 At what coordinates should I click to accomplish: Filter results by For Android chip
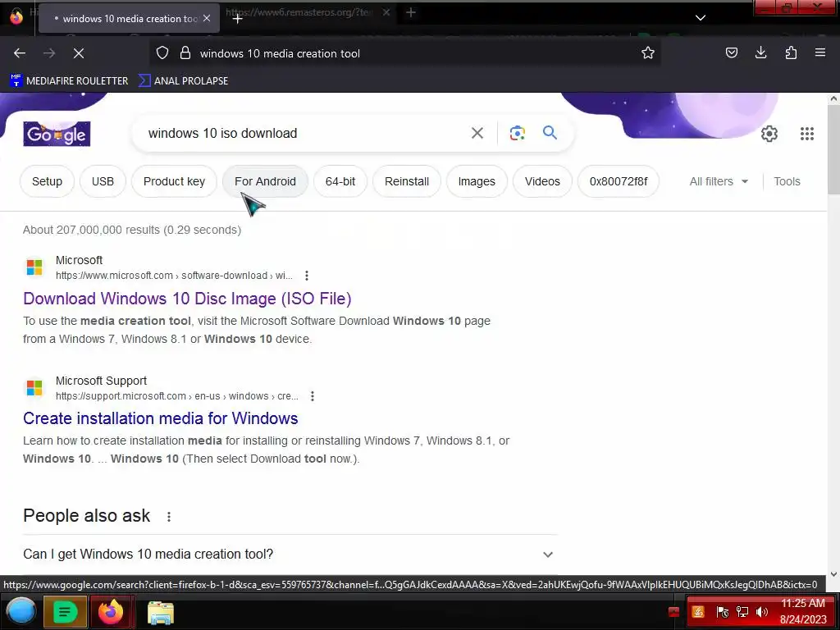tap(265, 181)
